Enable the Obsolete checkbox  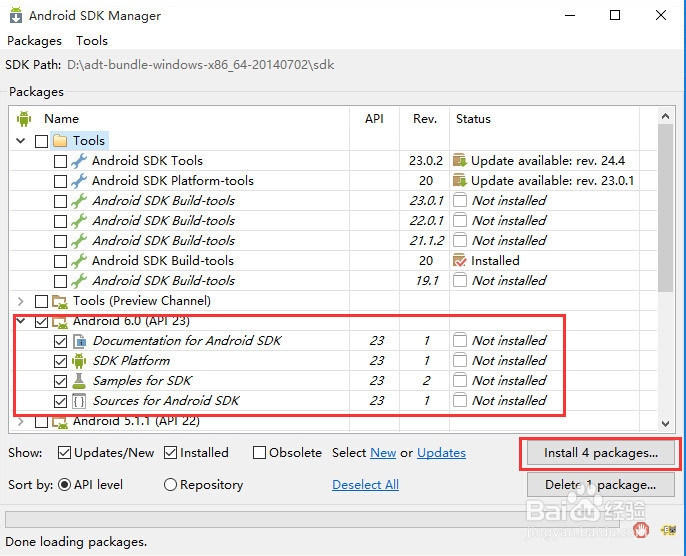[x=260, y=453]
